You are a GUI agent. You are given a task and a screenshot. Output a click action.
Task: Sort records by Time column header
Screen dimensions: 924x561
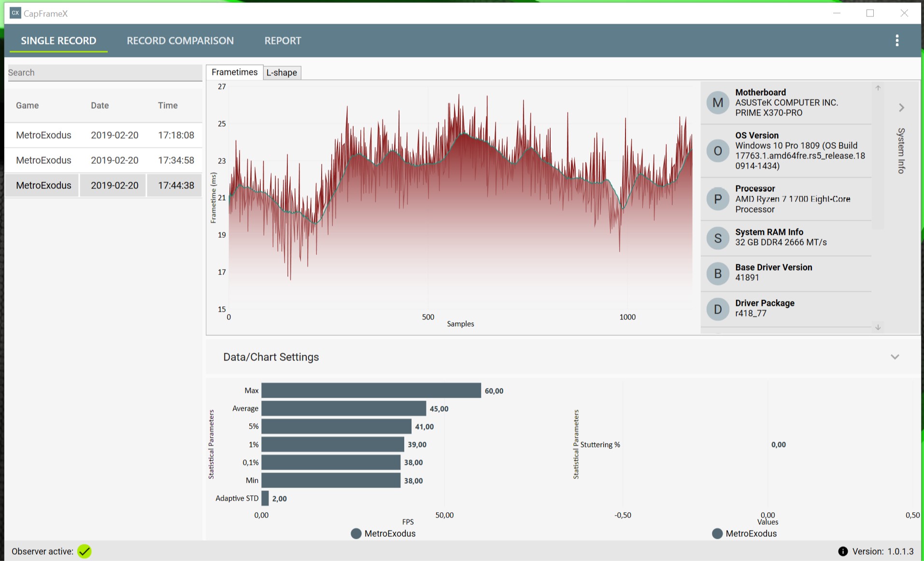[168, 105]
